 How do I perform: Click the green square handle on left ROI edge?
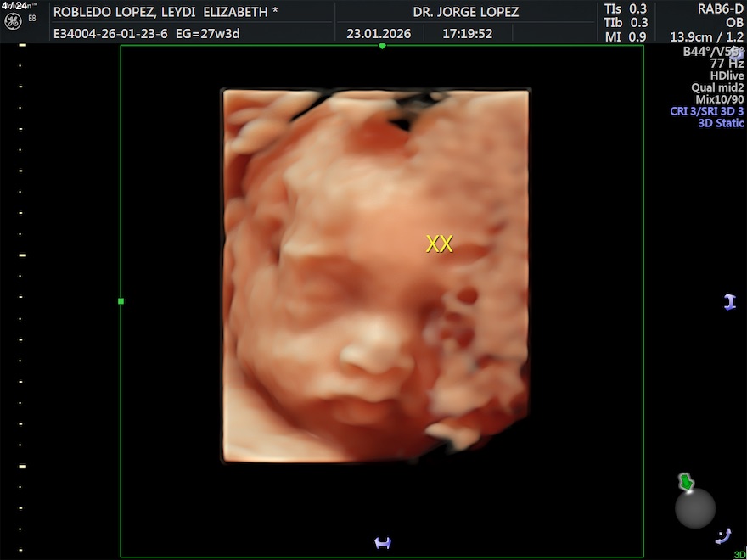point(121,301)
